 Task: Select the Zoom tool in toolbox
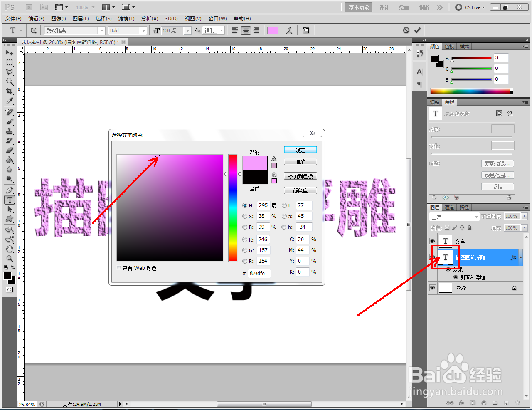[10, 259]
